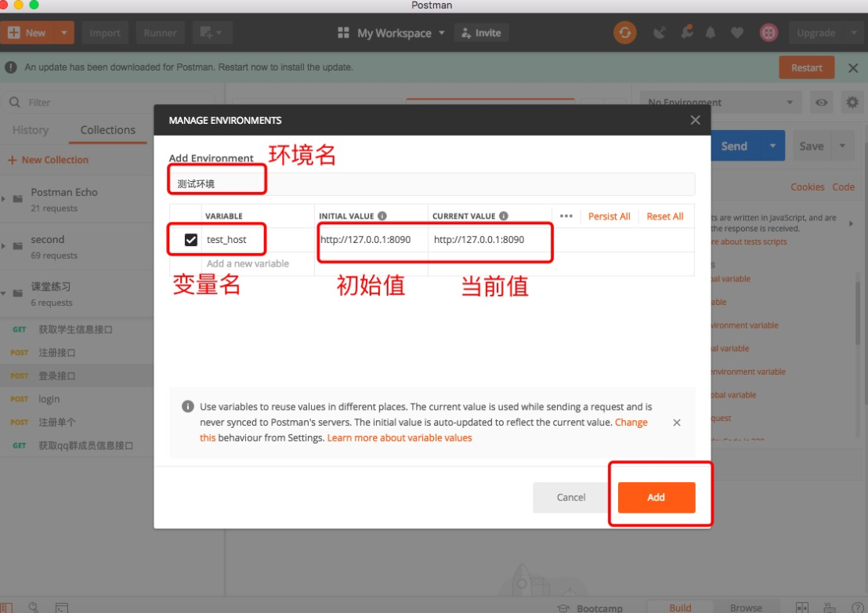The image size is (868, 613).
Task: Click the Cancel button
Action: 571,497
